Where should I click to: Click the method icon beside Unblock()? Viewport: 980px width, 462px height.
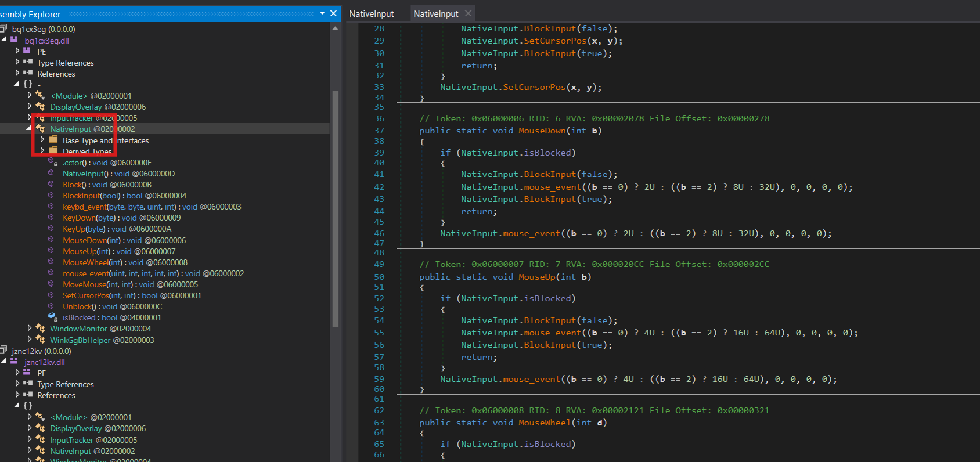[51, 306]
